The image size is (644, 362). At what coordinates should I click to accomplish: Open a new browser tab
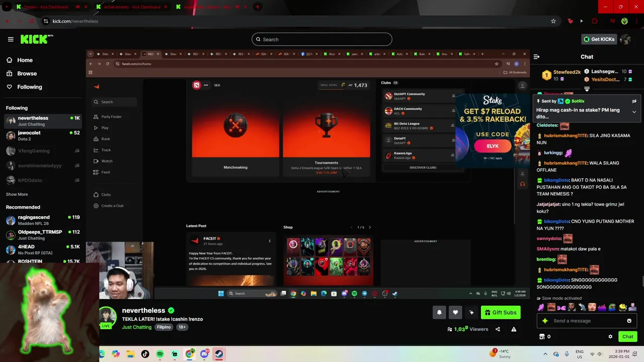coord(257,7)
